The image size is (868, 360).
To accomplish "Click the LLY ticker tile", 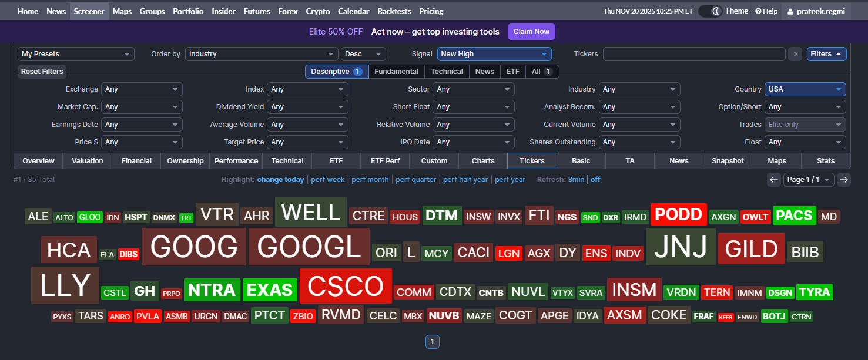I will (65, 285).
